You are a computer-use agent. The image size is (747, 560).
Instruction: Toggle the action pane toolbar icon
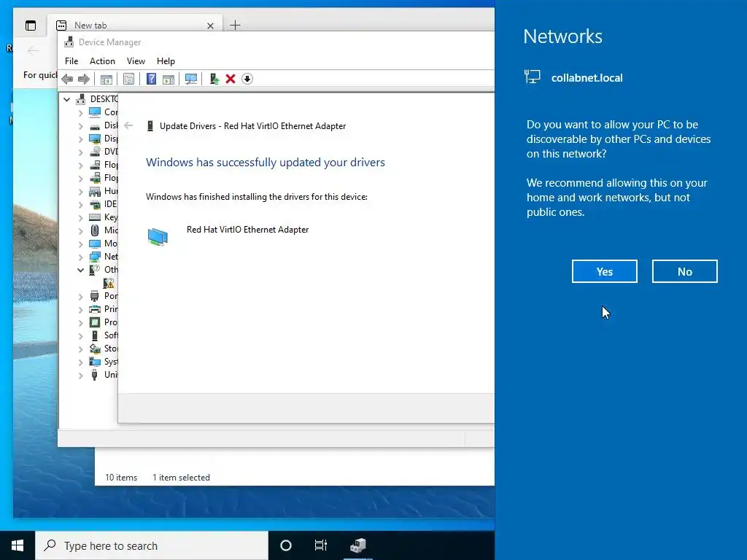[169, 79]
